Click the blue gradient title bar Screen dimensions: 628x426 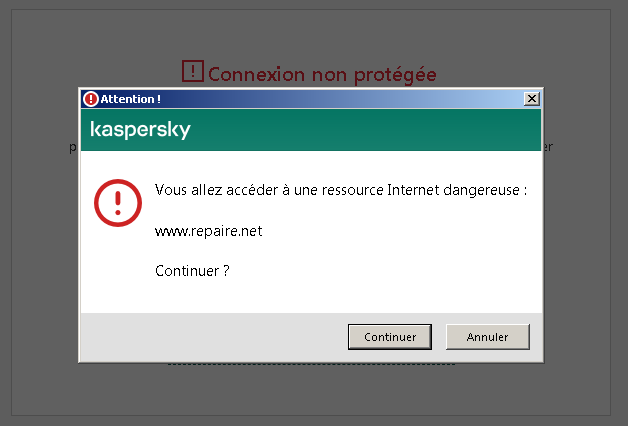pos(311,99)
